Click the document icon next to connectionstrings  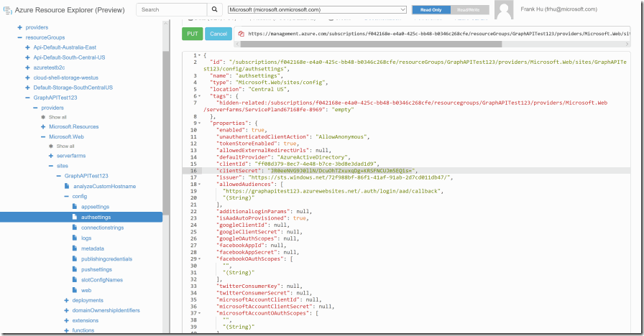75,228
